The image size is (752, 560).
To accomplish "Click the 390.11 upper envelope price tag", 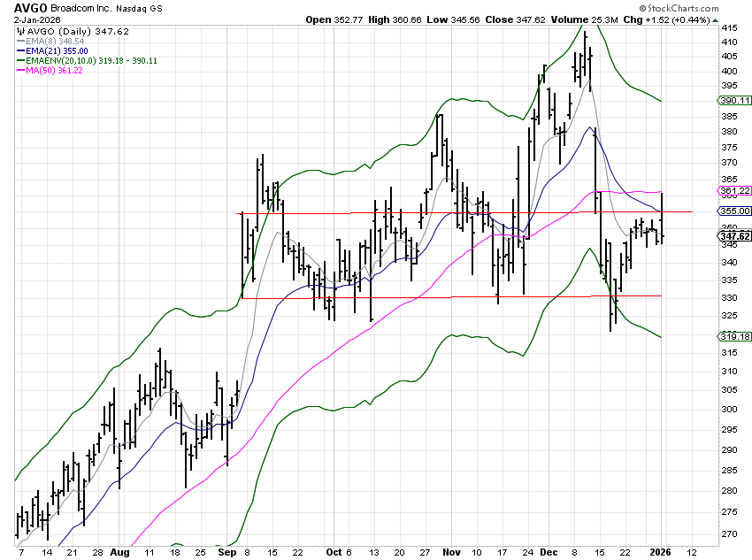I will 734,101.
